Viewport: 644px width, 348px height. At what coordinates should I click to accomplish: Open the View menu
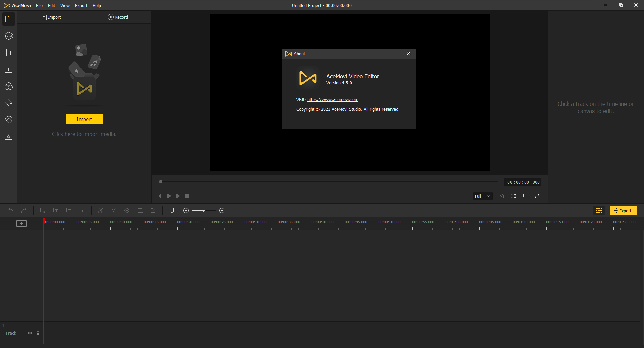coord(65,5)
